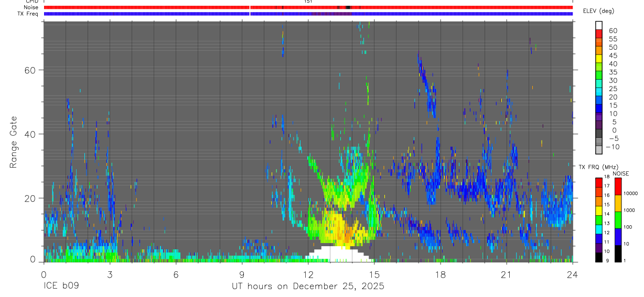644x297 pixels.
Task: Click ELEV legend value '-10'
Action: (612, 147)
